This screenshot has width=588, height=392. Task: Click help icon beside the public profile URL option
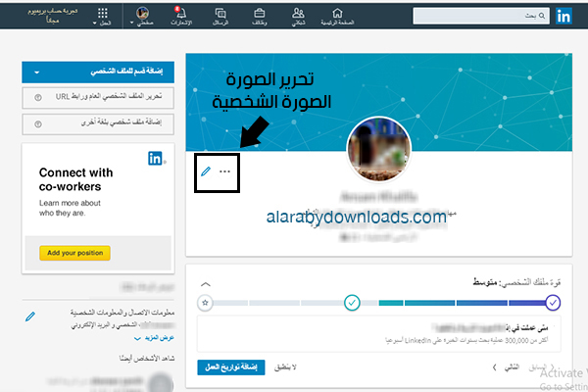click(38, 98)
